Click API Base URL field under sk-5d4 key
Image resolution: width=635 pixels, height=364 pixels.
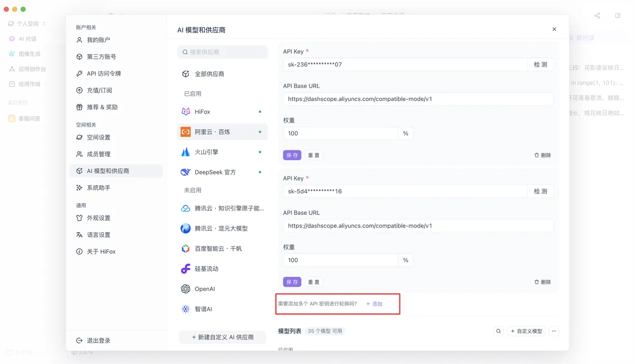coord(418,226)
